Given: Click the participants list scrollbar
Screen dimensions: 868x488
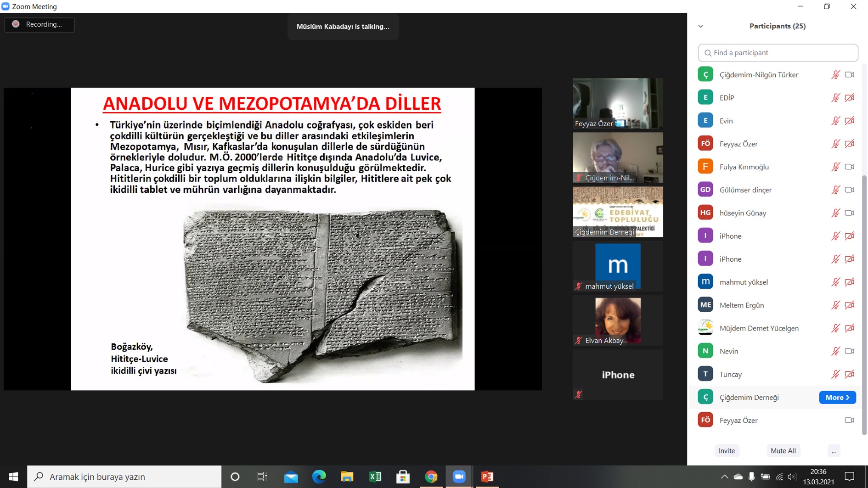Looking at the screenshot, I should pyautogui.click(x=864, y=303).
